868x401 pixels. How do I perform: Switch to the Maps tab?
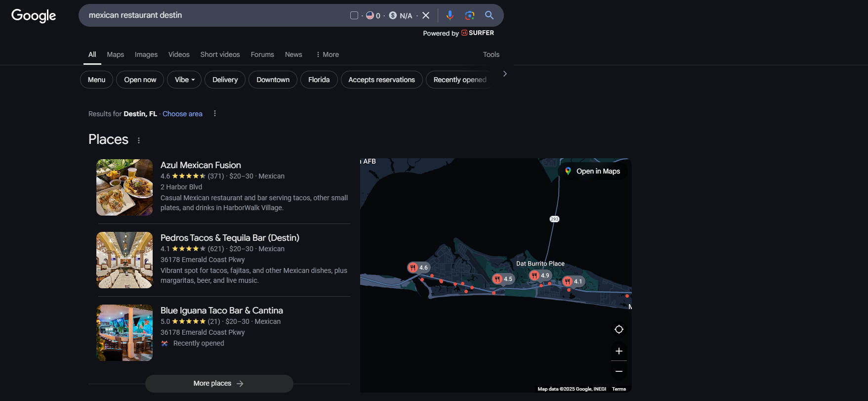[x=116, y=54]
